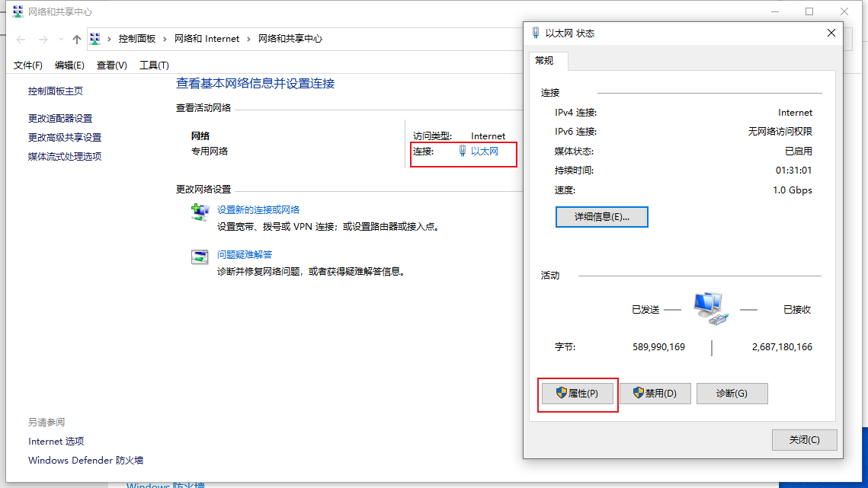The image size is (868, 488).
Task: Open the 工具(T) menu
Action: tap(154, 65)
